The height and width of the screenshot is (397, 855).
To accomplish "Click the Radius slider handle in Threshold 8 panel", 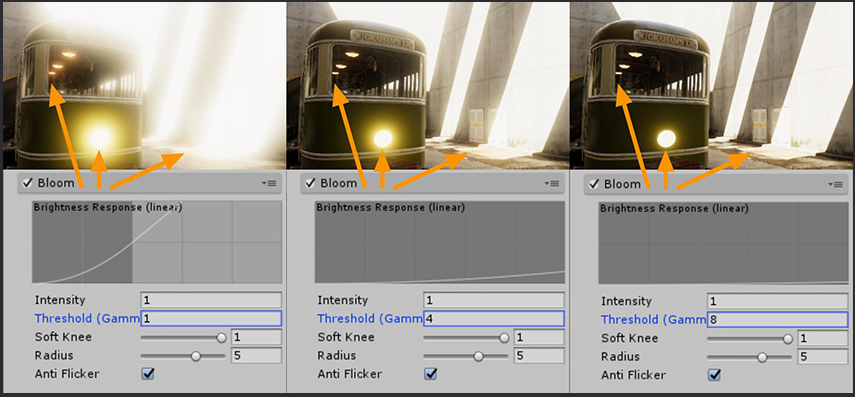I will pyautogui.click(x=762, y=358).
